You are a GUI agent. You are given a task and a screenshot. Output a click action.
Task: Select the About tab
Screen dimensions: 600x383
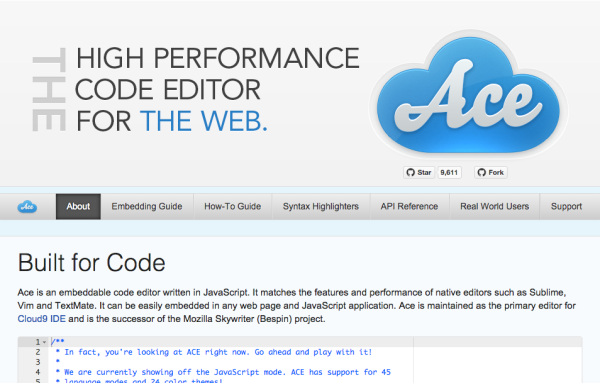click(78, 207)
